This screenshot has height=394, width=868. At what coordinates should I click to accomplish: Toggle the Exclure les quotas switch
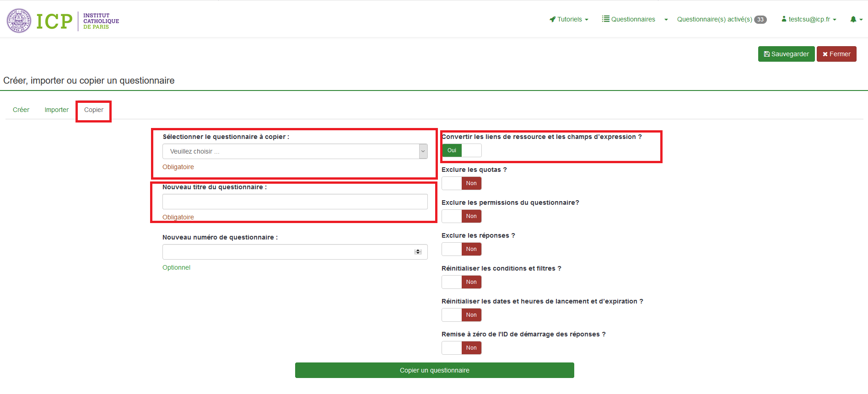(461, 183)
